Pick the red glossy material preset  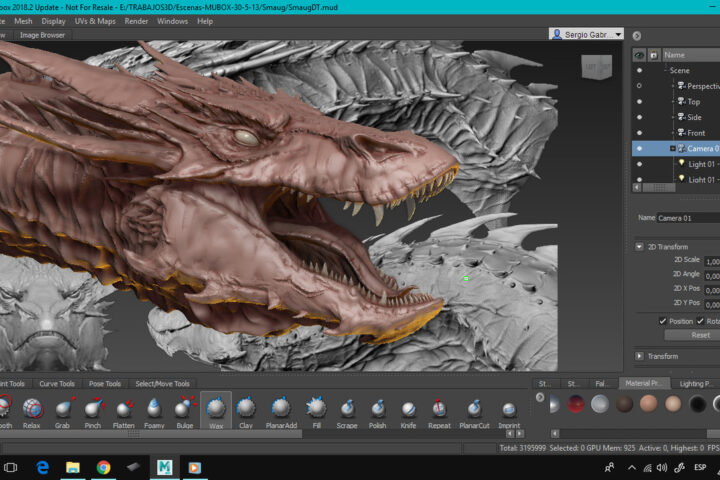[575, 404]
